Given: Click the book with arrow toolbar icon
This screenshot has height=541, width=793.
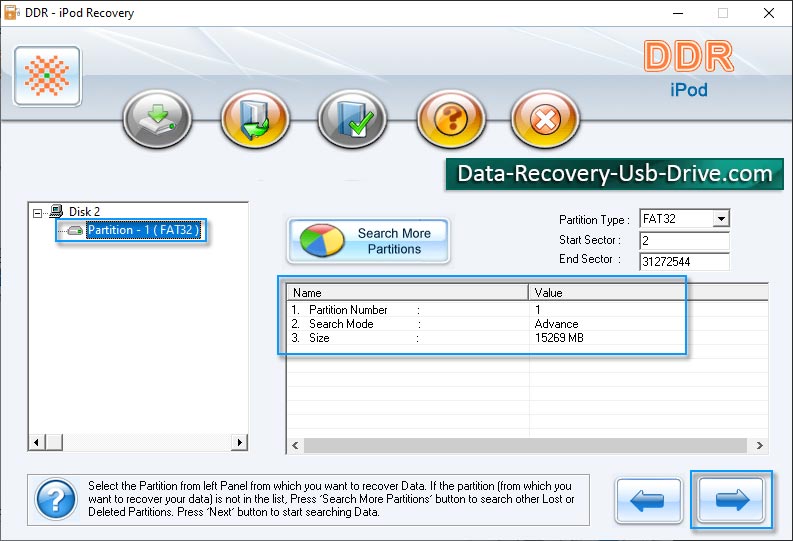Looking at the screenshot, I should tap(255, 119).
